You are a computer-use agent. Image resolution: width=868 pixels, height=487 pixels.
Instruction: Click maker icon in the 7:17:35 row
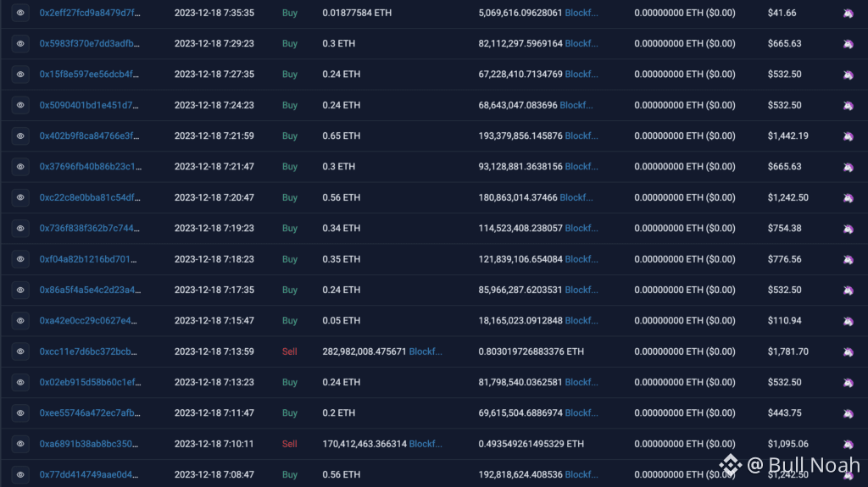coord(848,291)
